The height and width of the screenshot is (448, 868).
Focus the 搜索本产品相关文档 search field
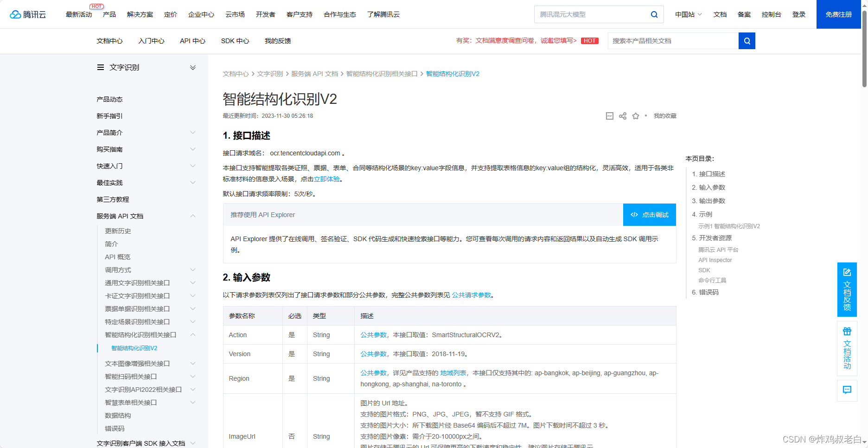(673, 41)
